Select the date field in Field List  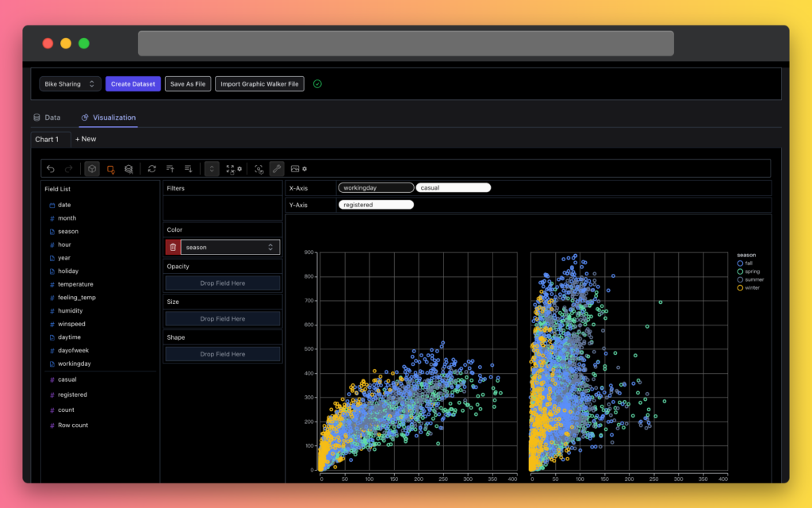(x=64, y=206)
